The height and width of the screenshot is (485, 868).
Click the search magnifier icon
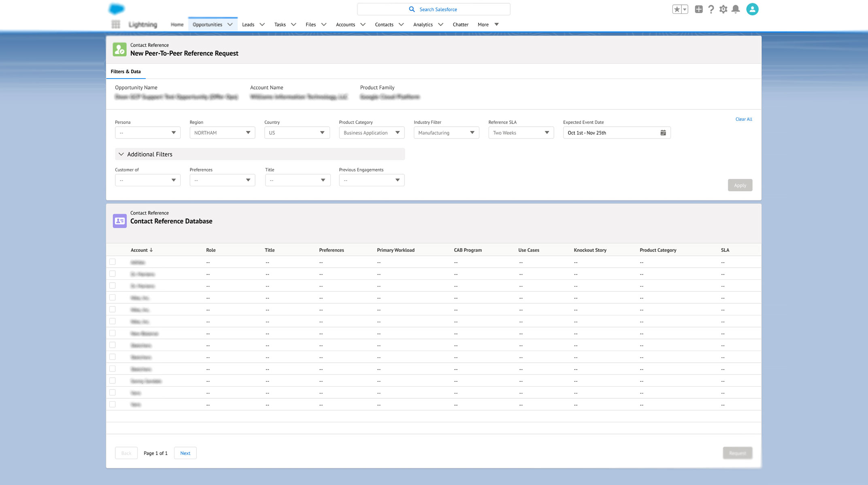coord(412,9)
